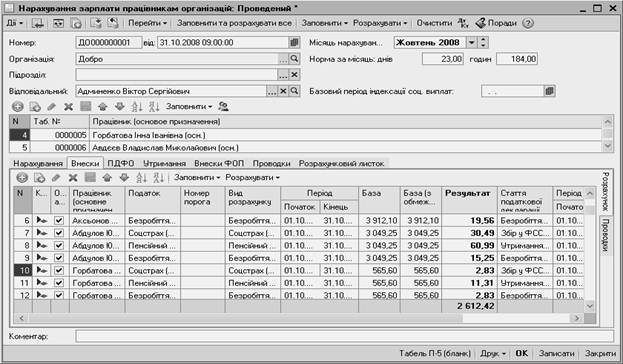Image resolution: width=623 pixels, height=364 pixels.
Task: Open Заповнити dropdown above employees list
Action: tap(189, 106)
